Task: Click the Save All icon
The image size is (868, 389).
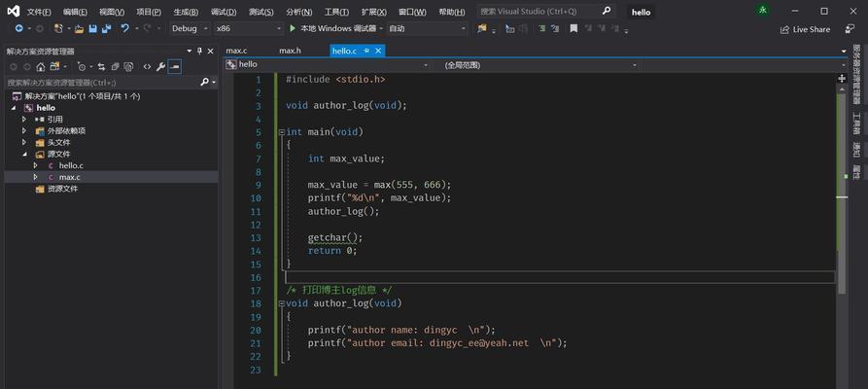Action: (106, 29)
